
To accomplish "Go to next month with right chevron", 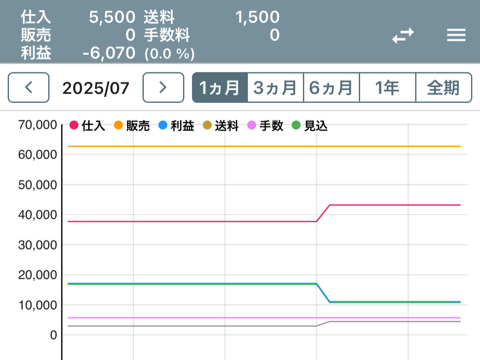I will tap(163, 88).
